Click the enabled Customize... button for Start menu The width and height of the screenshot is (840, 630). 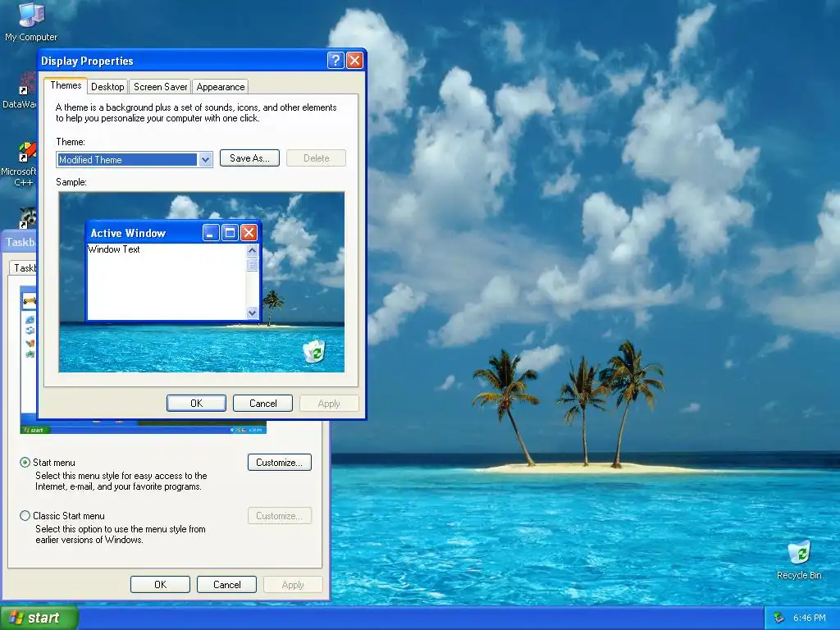point(280,463)
